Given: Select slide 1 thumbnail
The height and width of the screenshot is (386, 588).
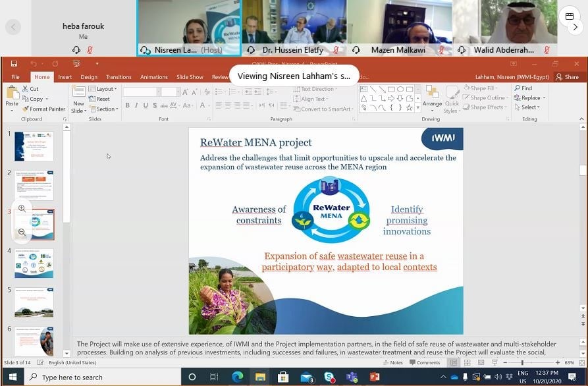Looking at the screenshot, I should tap(34, 146).
